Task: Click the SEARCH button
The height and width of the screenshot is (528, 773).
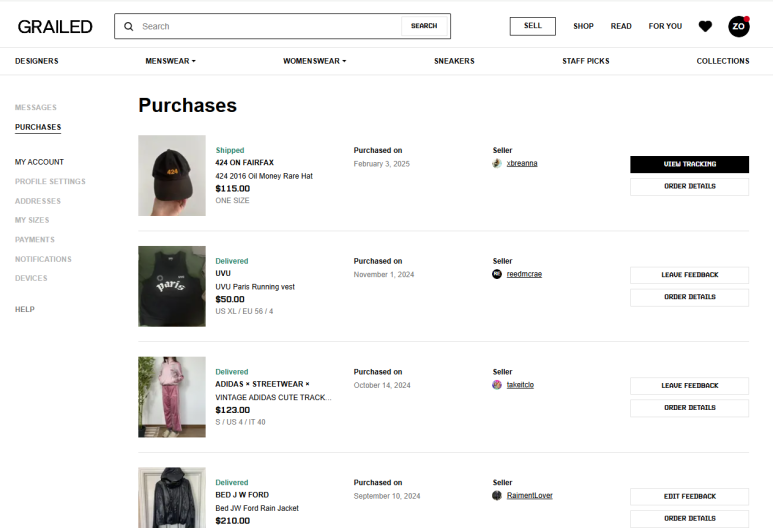Action: [424, 26]
